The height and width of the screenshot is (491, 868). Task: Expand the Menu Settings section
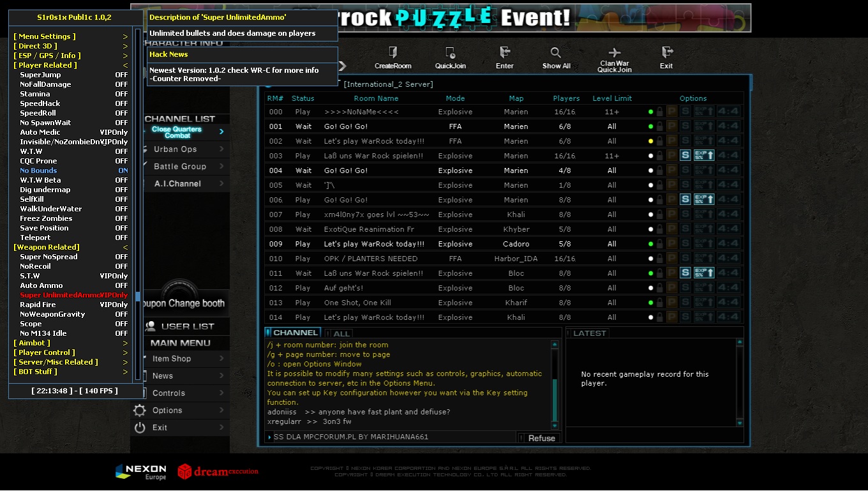[x=71, y=36]
